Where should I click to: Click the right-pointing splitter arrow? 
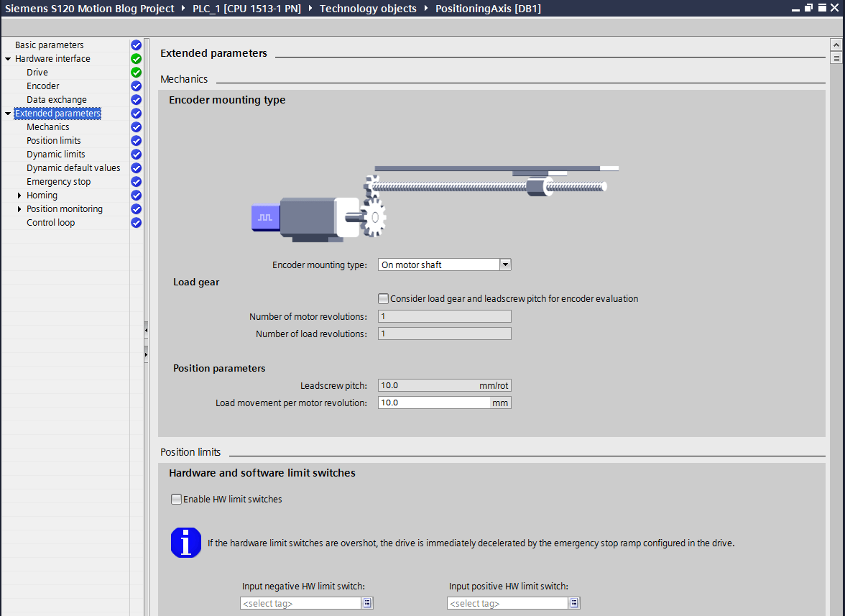click(x=146, y=354)
